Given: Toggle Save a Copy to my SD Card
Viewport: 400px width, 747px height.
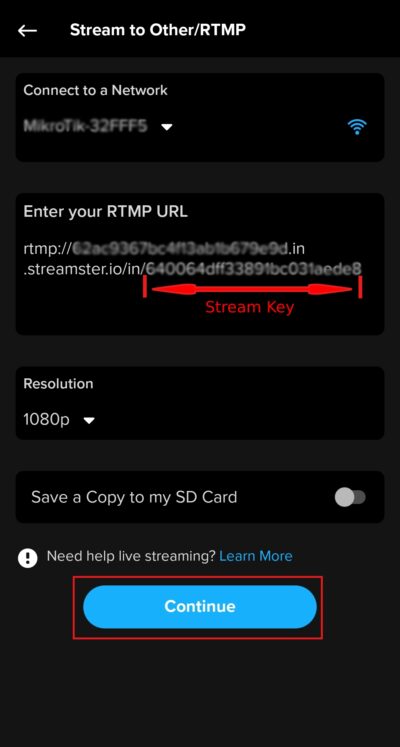Looking at the screenshot, I should 350,497.
